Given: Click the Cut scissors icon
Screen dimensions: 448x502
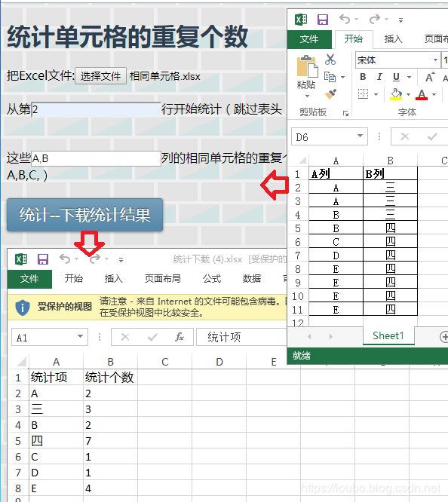Looking at the screenshot, I should pos(330,60).
